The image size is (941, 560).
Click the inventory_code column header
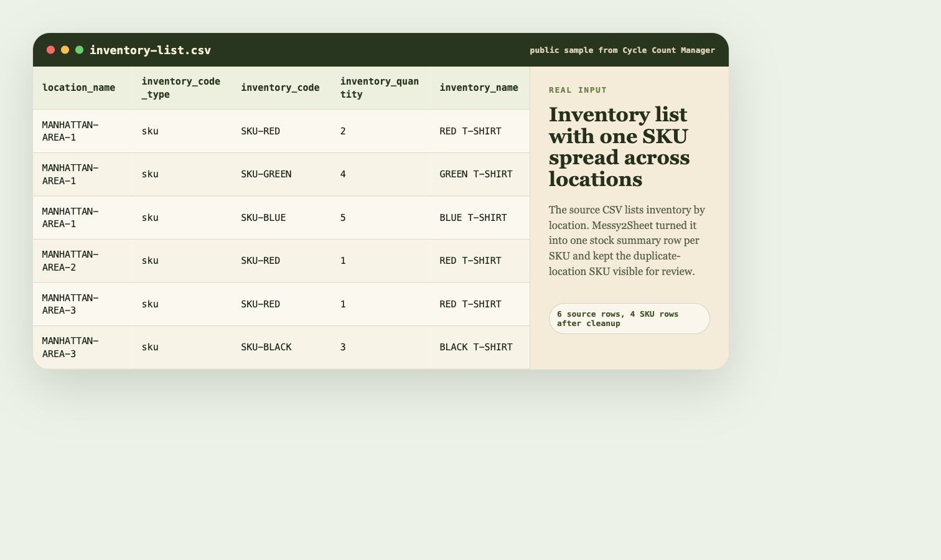tap(281, 88)
